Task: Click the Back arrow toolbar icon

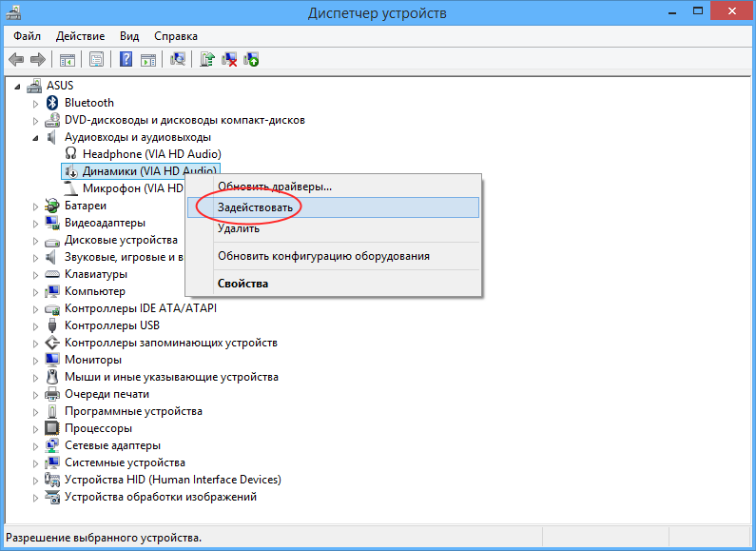Action: click(x=16, y=60)
